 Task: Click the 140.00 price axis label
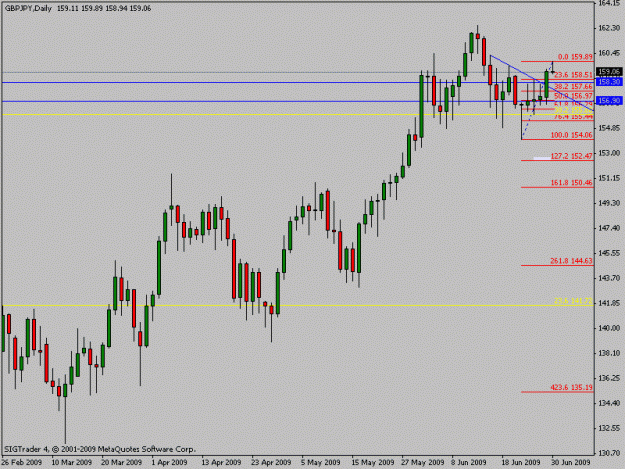pyautogui.click(x=609, y=328)
